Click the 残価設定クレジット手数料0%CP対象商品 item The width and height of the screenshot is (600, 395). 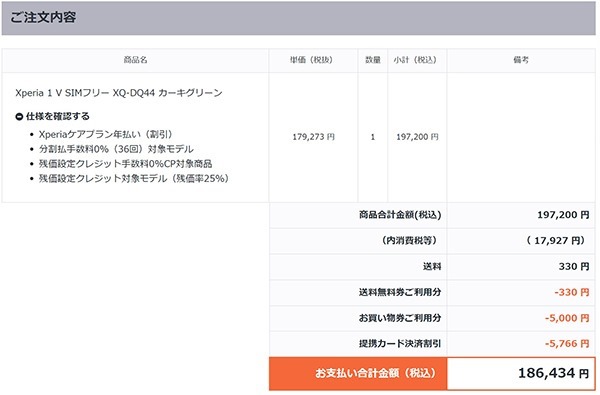(x=125, y=163)
